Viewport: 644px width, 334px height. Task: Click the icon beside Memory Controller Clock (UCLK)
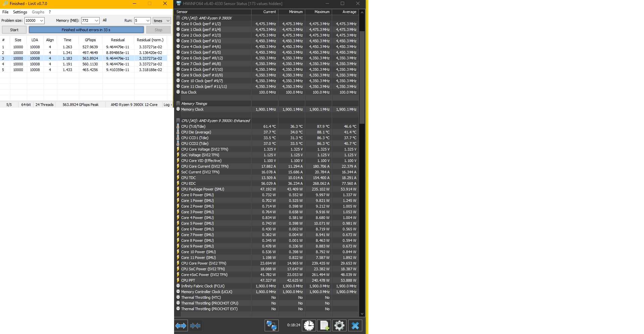coord(178,292)
